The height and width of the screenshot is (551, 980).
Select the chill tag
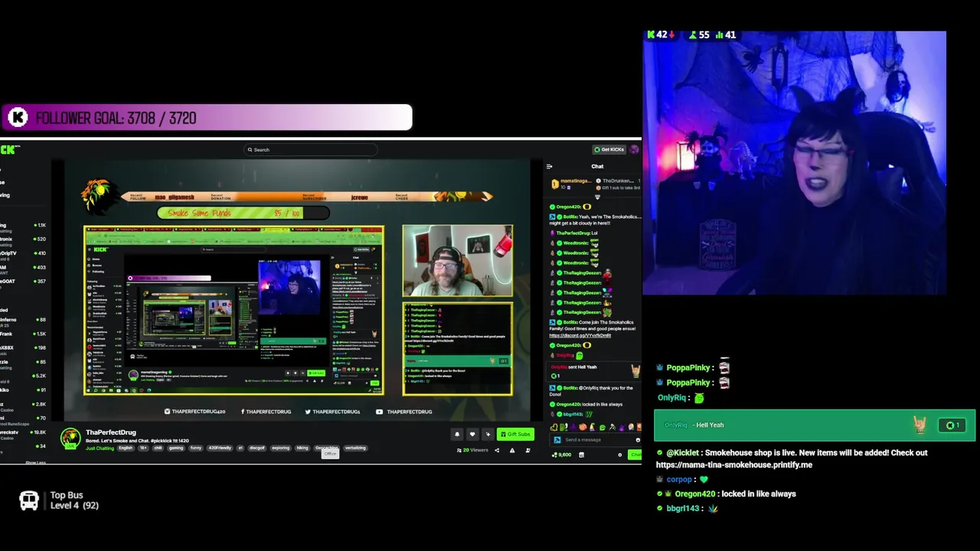tap(158, 448)
